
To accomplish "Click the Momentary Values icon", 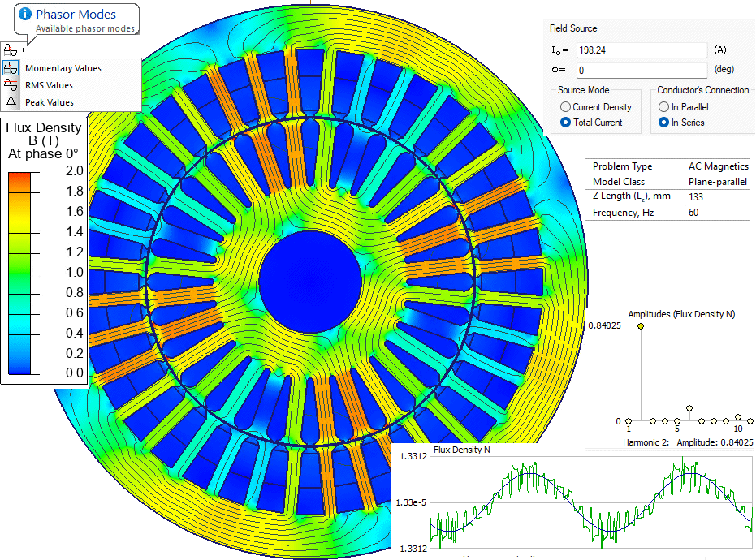I will [x=11, y=68].
